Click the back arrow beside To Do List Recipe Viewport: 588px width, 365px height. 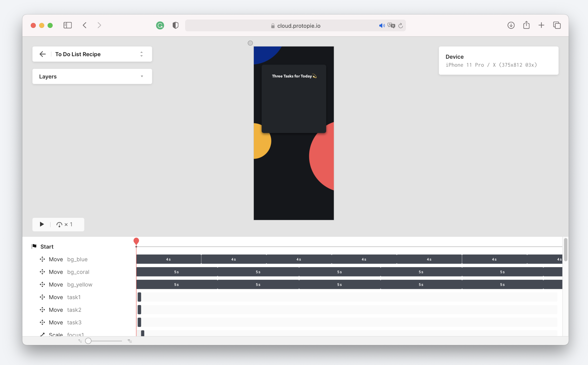pyautogui.click(x=42, y=54)
